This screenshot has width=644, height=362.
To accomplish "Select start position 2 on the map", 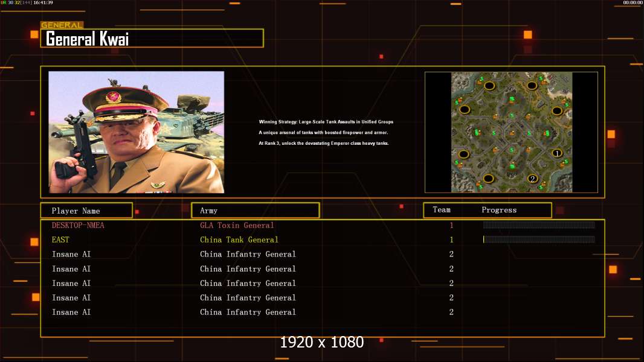I will point(532,179).
